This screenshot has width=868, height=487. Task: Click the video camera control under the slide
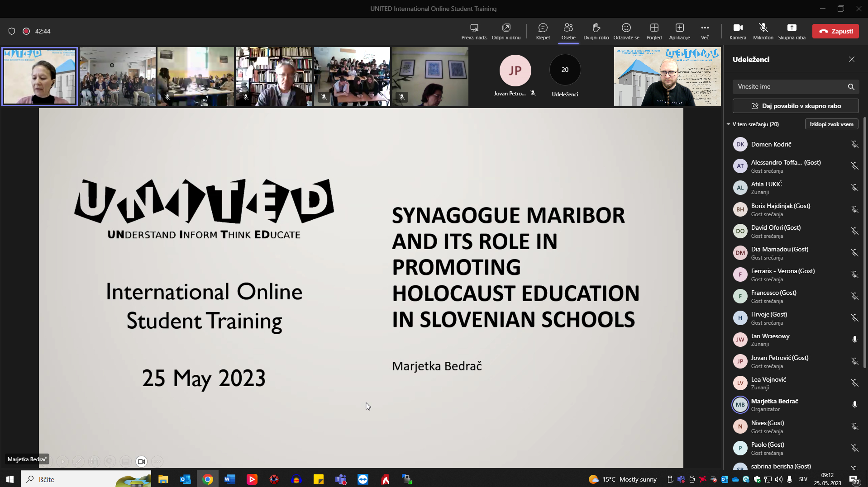[141, 461]
